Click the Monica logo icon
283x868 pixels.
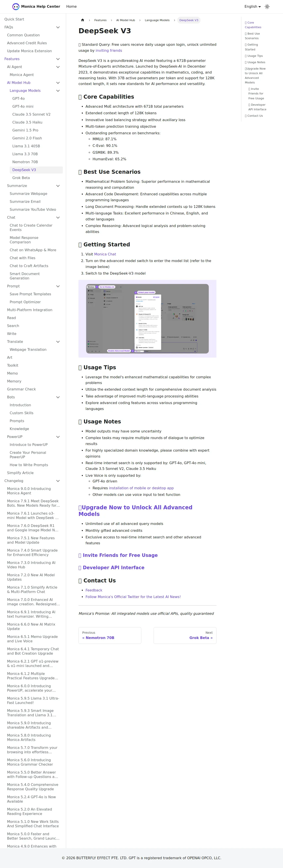[x=16, y=6]
